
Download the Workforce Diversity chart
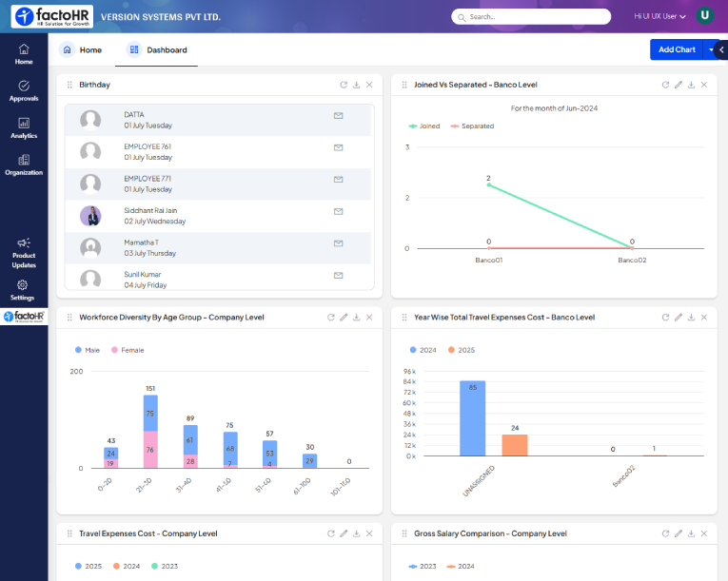pos(356,318)
